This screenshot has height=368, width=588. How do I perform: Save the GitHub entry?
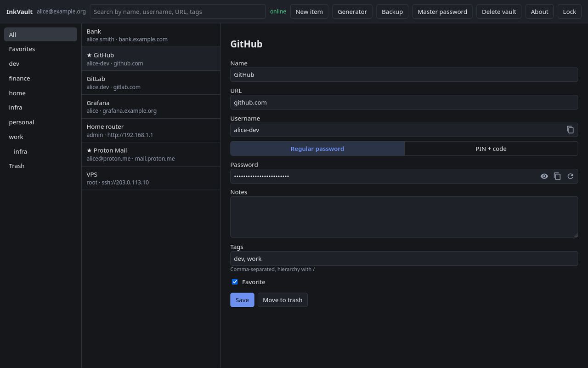242,300
